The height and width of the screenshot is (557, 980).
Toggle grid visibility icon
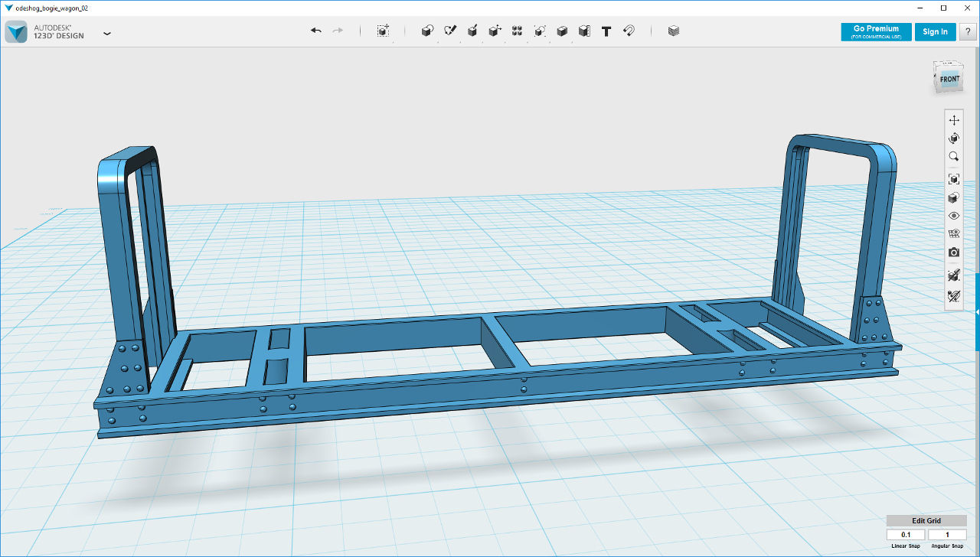(x=954, y=234)
